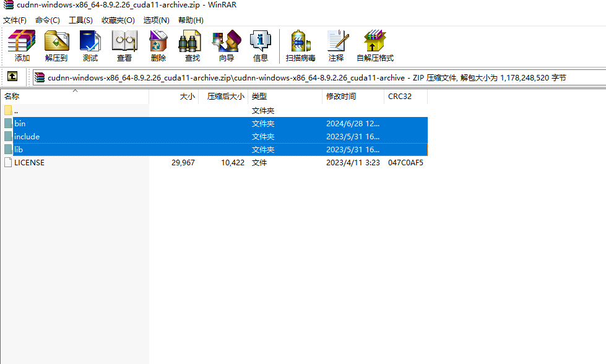Sort by Modified (修改时间) column header
Viewport: 606px width, 364px height.
353,97
